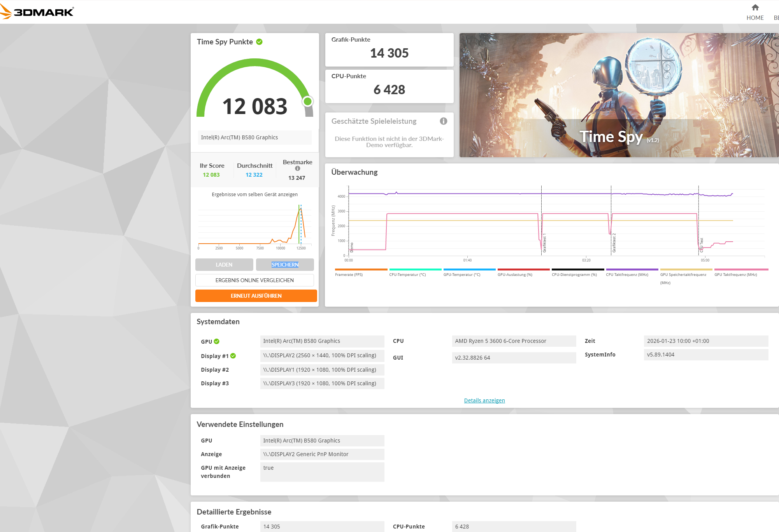Toggle the CPU Taktfrequenz legend swatch
The height and width of the screenshot is (532, 779).
point(632,269)
